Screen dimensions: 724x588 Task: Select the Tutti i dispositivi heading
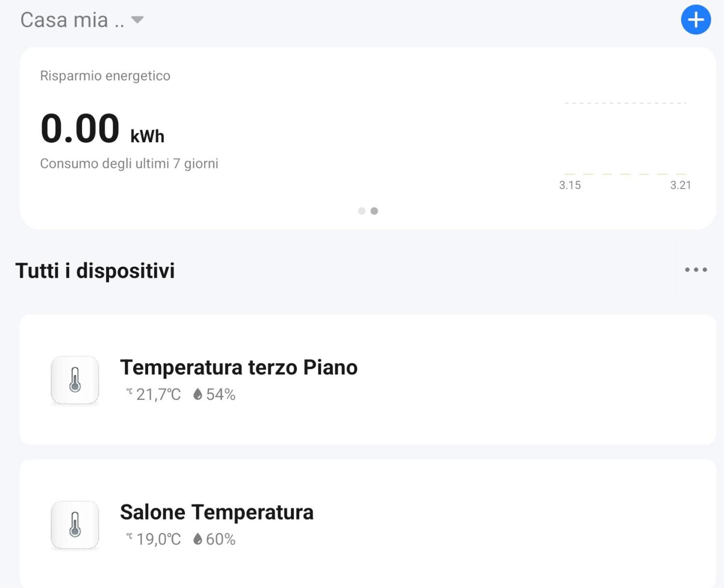click(x=95, y=270)
